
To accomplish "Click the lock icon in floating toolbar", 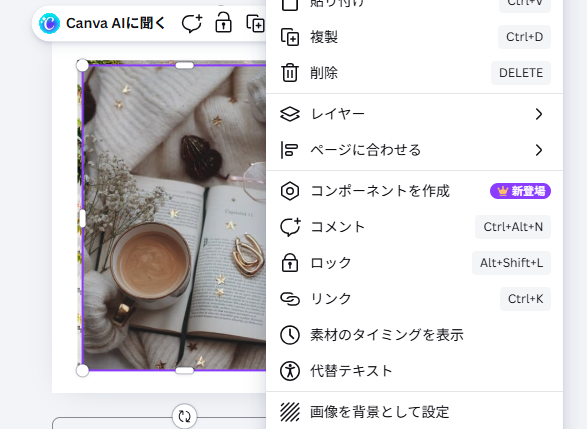I will (223, 23).
